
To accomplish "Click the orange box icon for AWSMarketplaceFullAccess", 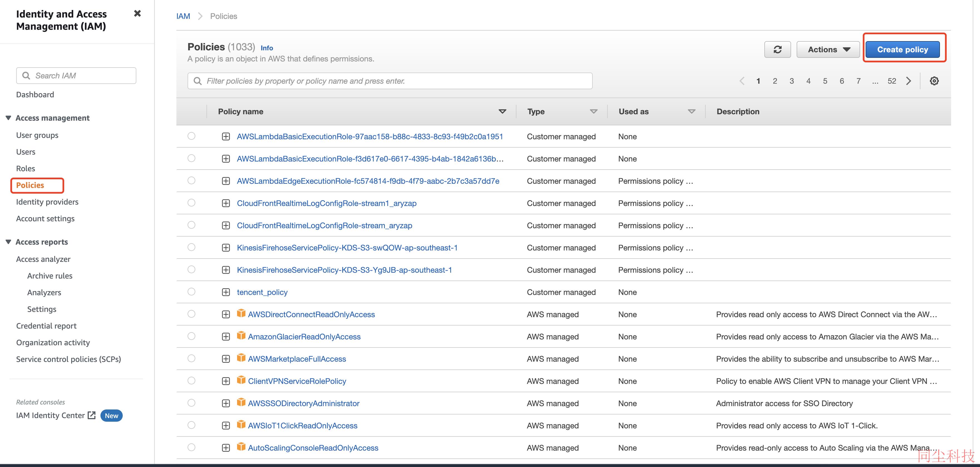I will (x=241, y=357).
